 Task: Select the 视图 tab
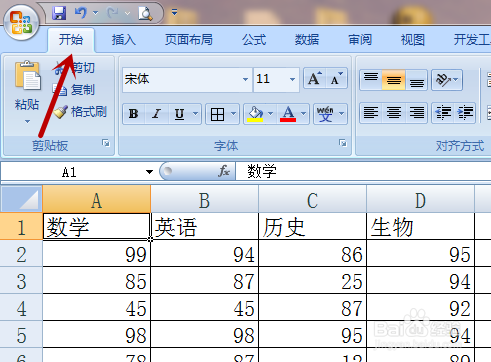click(x=413, y=40)
